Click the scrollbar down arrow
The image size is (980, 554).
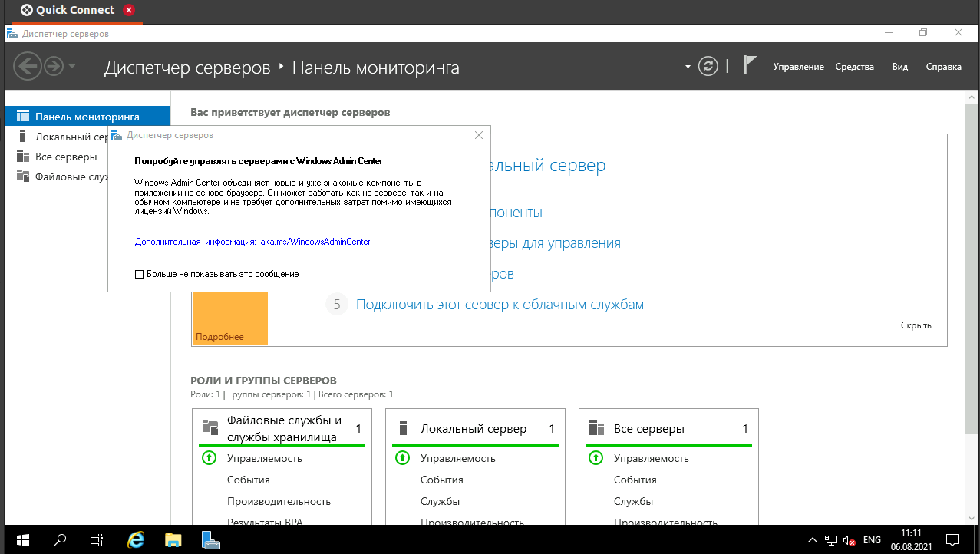coord(970,518)
